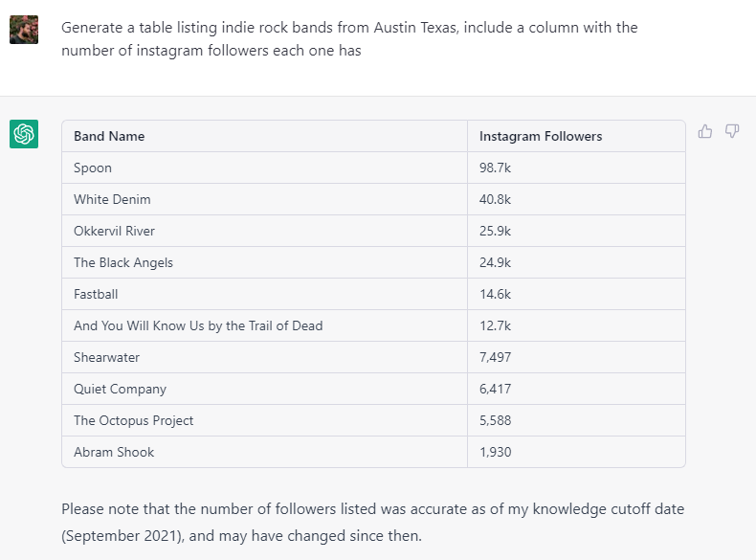Click the thumbs down feedback icon
The width and height of the screenshot is (756, 560).
pyautogui.click(x=732, y=131)
